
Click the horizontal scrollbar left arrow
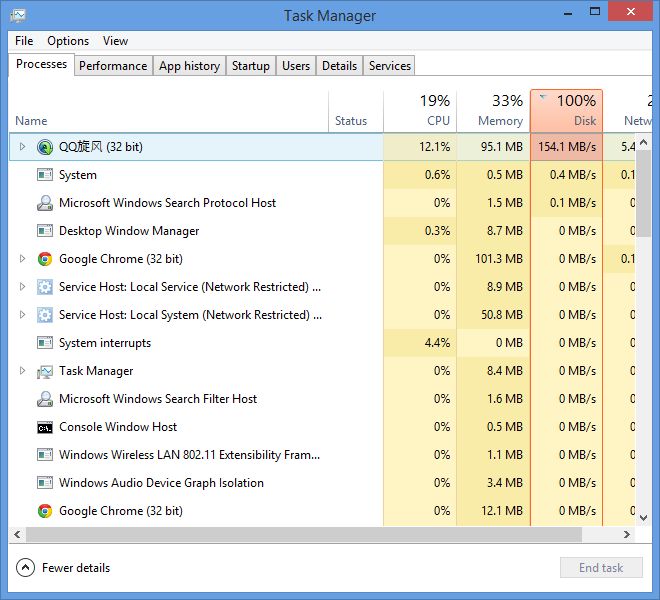click(17, 534)
